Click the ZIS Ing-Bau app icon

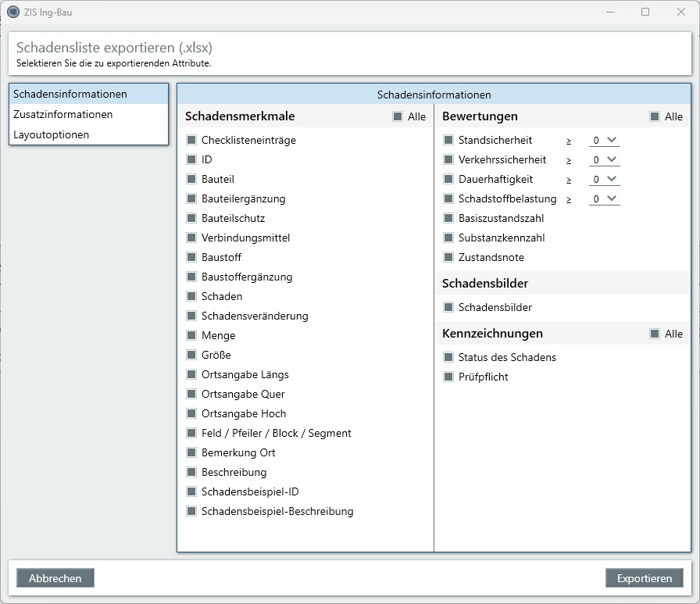tap(12, 12)
